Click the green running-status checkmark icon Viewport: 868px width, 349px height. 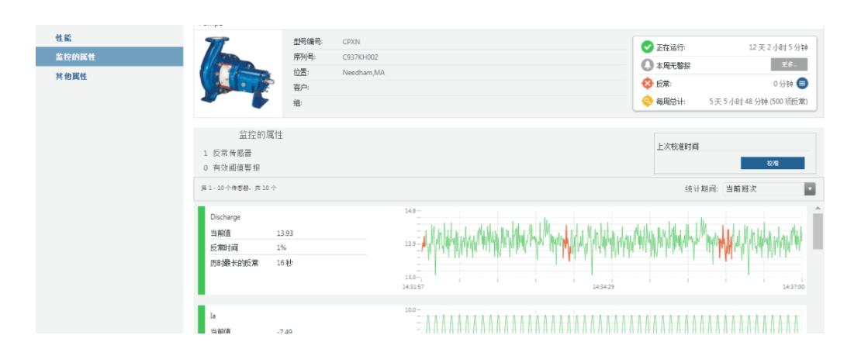click(647, 47)
